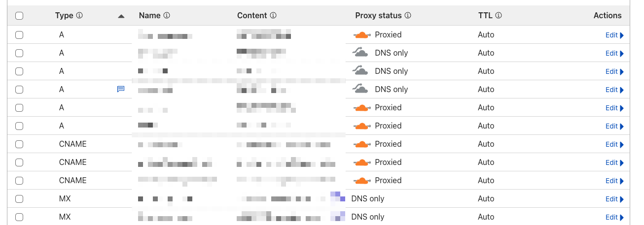Check the checkbox of the first A record
The image size is (644, 225).
point(19,35)
